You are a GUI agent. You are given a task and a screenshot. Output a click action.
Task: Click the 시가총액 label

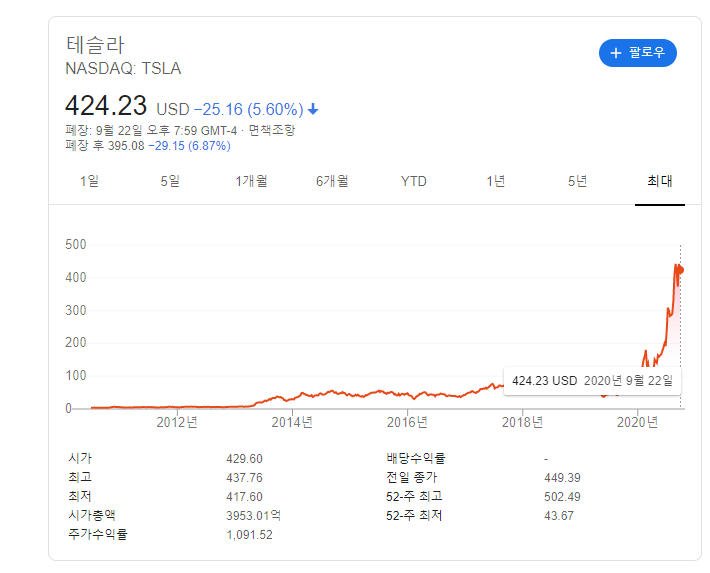[92, 515]
